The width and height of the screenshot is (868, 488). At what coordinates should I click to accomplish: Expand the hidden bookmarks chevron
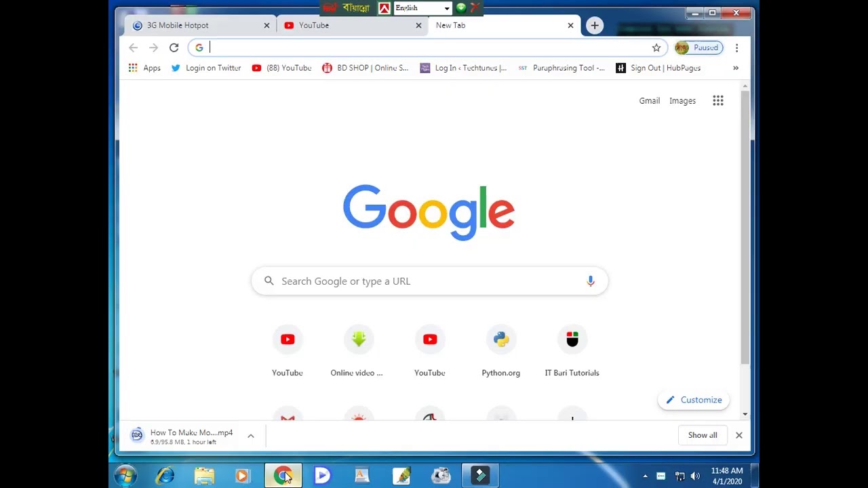736,68
